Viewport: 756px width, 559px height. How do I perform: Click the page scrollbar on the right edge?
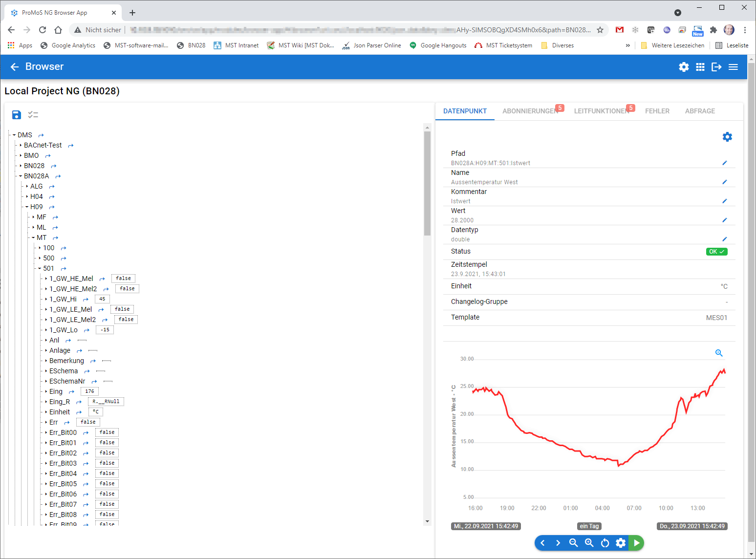click(x=752, y=303)
